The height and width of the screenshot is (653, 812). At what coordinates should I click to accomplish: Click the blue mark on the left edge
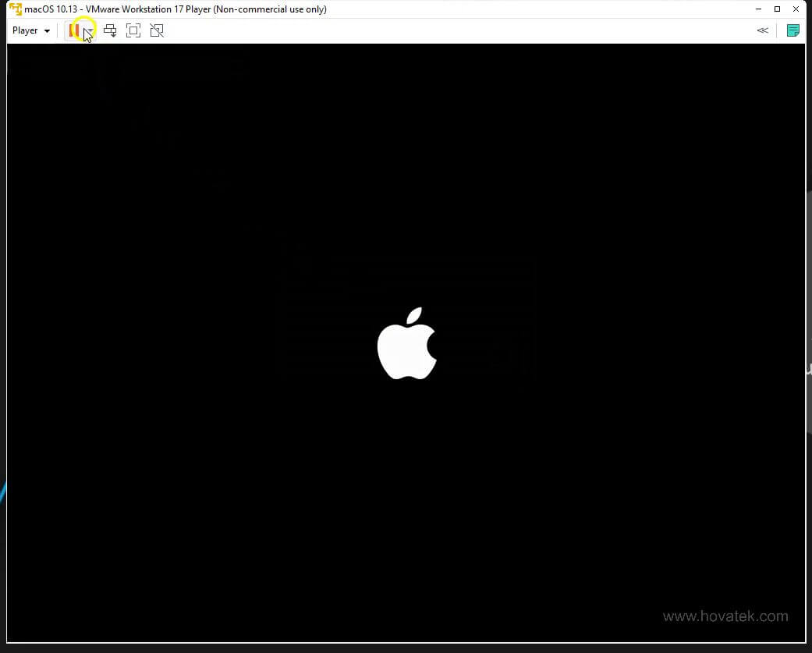pos(3,492)
